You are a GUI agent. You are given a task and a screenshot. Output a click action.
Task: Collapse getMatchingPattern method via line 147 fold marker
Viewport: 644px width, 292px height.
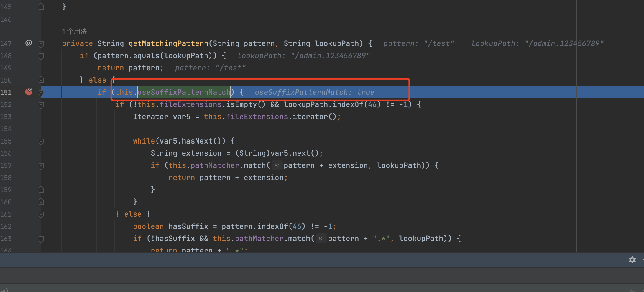click(41, 44)
